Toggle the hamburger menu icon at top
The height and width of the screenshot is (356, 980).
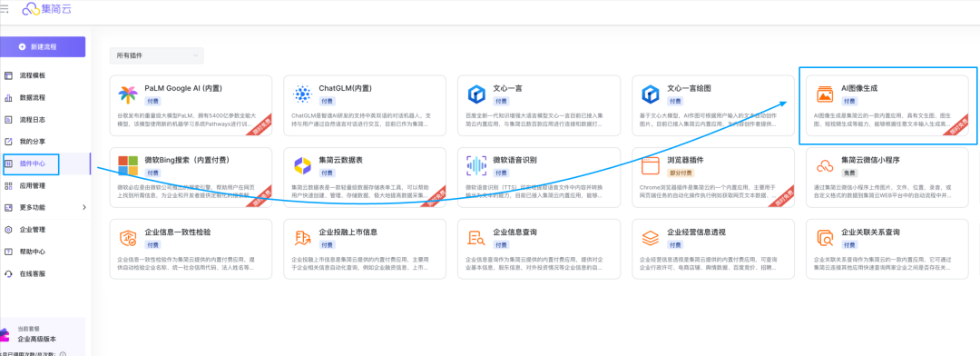pos(5,8)
